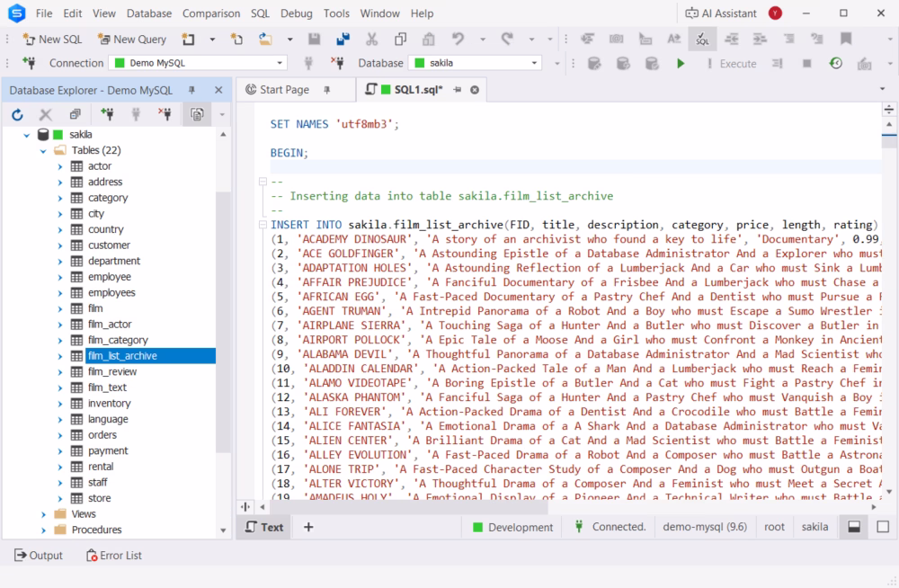The image size is (899, 588).
Task: Open the AI Assistant
Action: tap(721, 13)
